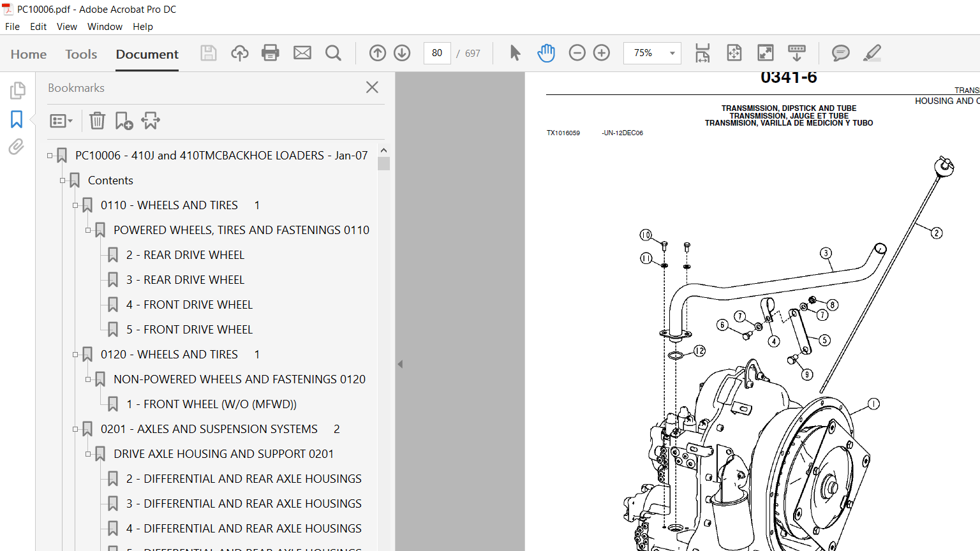
Task: Click the left pane collapse arrow handle
Action: click(x=400, y=364)
